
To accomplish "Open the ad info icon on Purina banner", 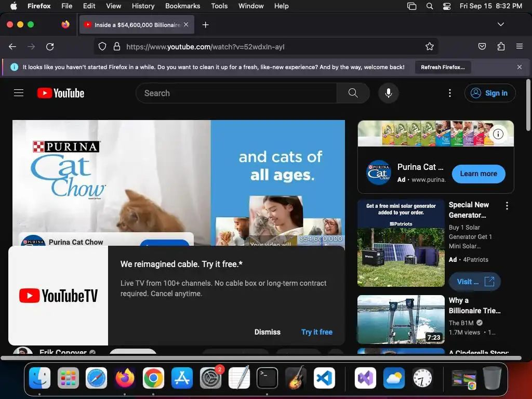I will pos(498,134).
